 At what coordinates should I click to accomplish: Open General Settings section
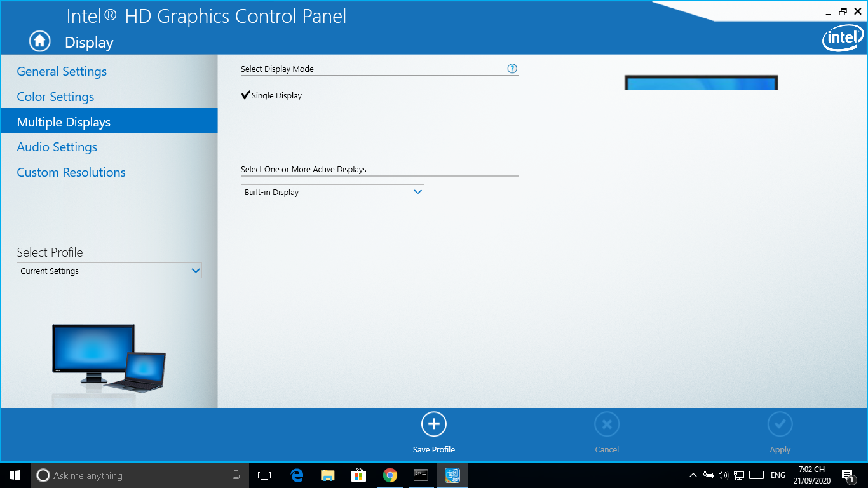click(x=62, y=71)
